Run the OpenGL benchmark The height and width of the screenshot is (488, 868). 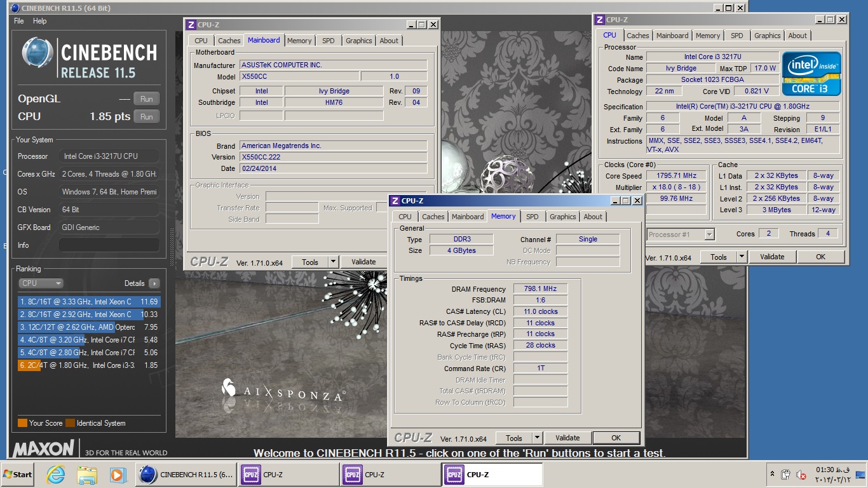click(x=146, y=99)
